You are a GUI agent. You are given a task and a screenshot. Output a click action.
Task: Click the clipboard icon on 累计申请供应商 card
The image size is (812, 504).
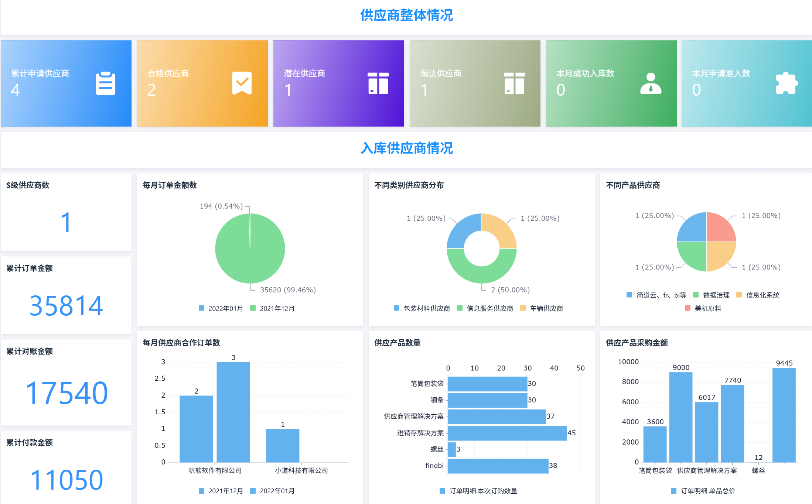pyautogui.click(x=105, y=83)
